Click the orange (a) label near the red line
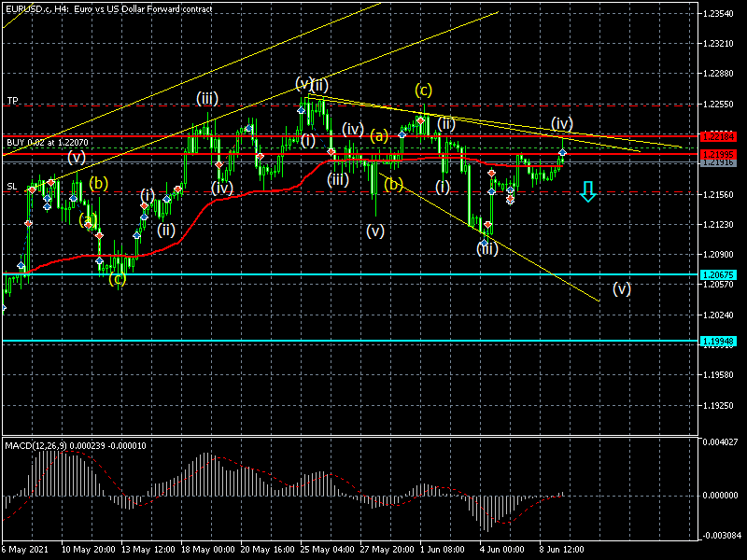Viewport: 747px width, 560px height. 379,135
